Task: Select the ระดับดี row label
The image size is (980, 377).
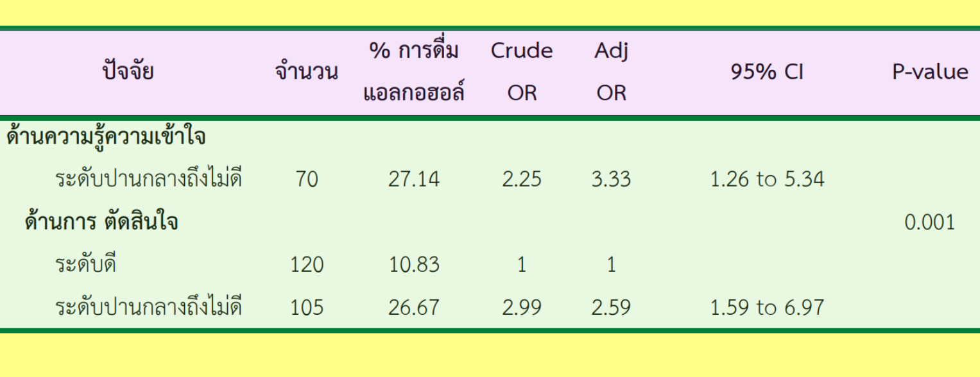Action: tap(85, 264)
